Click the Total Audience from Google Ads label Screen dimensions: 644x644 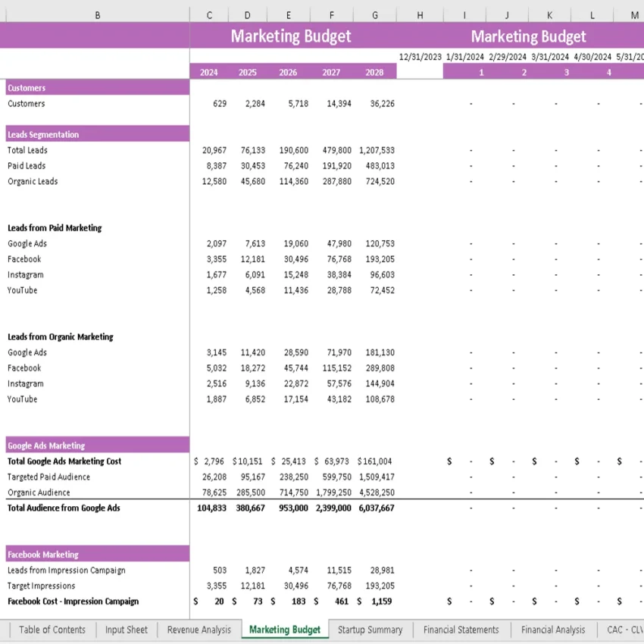click(64, 508)
